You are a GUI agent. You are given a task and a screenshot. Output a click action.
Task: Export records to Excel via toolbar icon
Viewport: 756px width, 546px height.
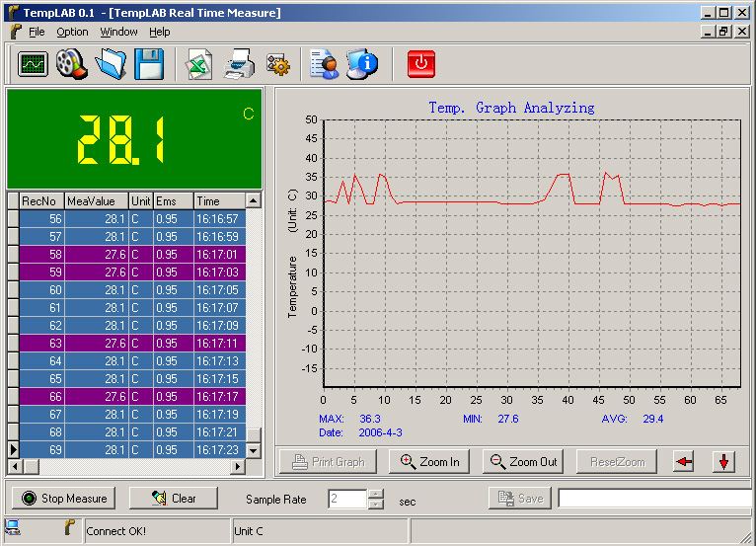click(x=200, y=65)
